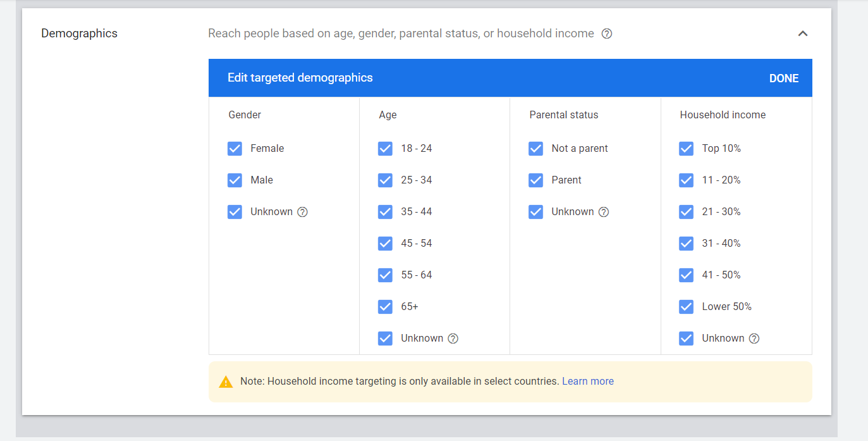The height and width of the screenshot is (441, 868).
Task: Disable Top 10% household income
Action: point(686,149)
